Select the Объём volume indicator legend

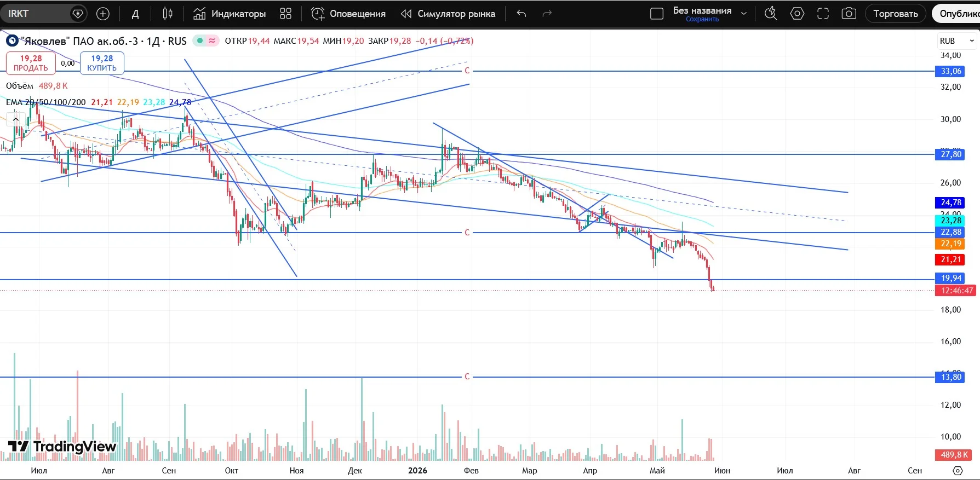[x=37, y=86]
